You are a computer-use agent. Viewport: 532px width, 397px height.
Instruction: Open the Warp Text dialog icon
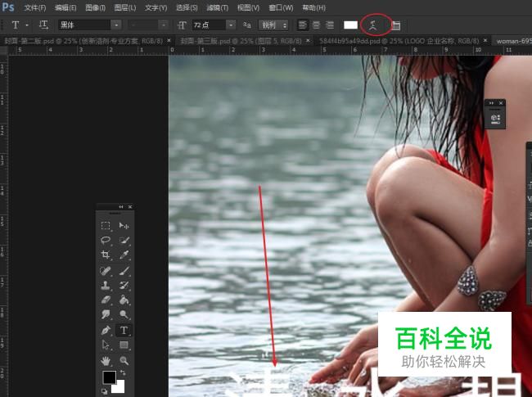[373, 25]
